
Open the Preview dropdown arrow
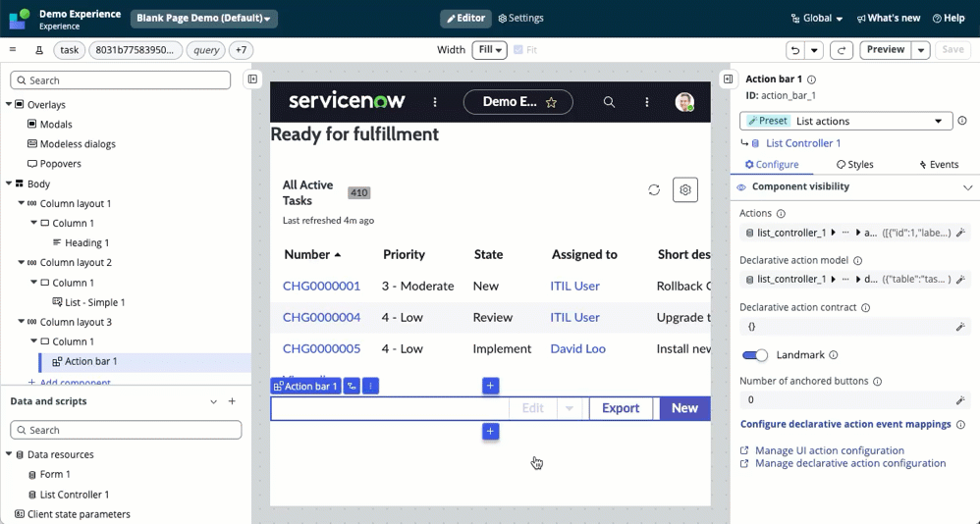coord(921,50)
